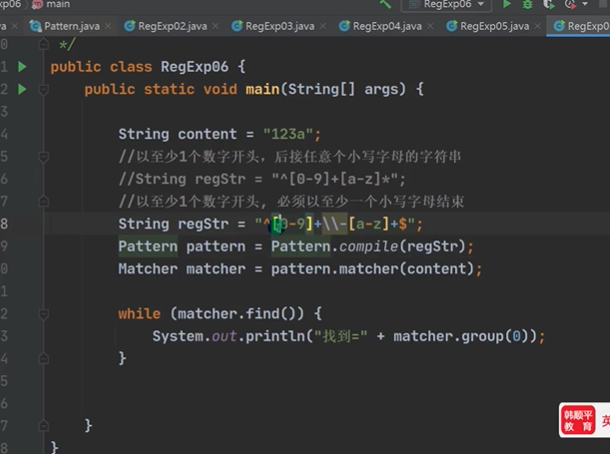This screenshot has width=610, height=454.
Task: Click matcher.find() in while condition
Action: (237, 314)
